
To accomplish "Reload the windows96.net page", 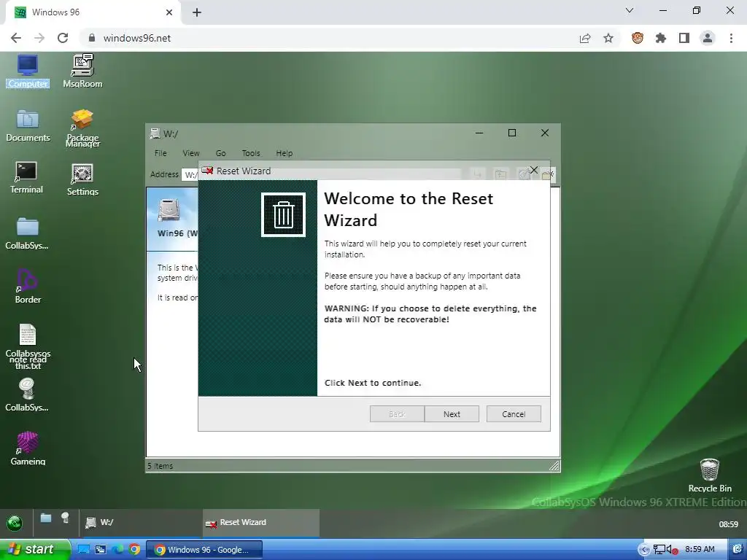I will (x=63, y=38).
